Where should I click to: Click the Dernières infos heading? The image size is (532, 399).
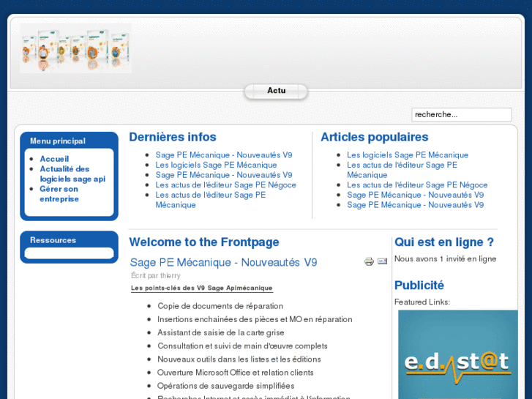pos(173,137)
